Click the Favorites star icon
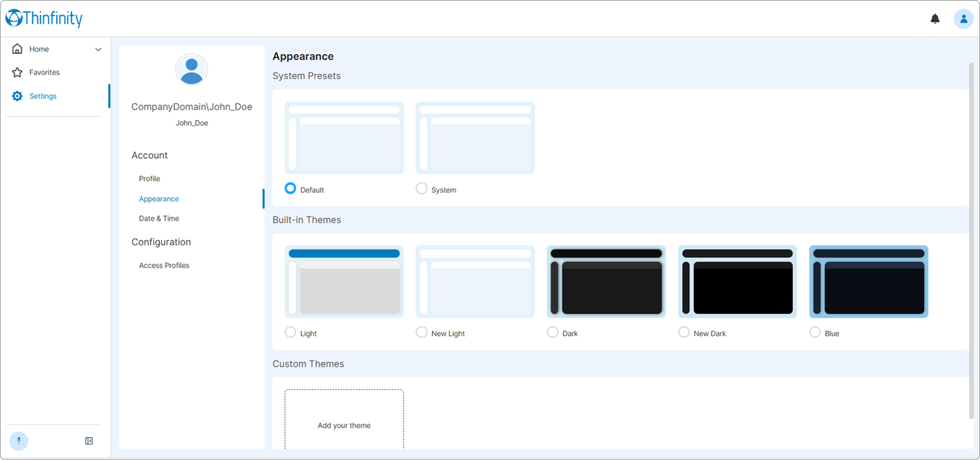 click(x=17, y=72)
